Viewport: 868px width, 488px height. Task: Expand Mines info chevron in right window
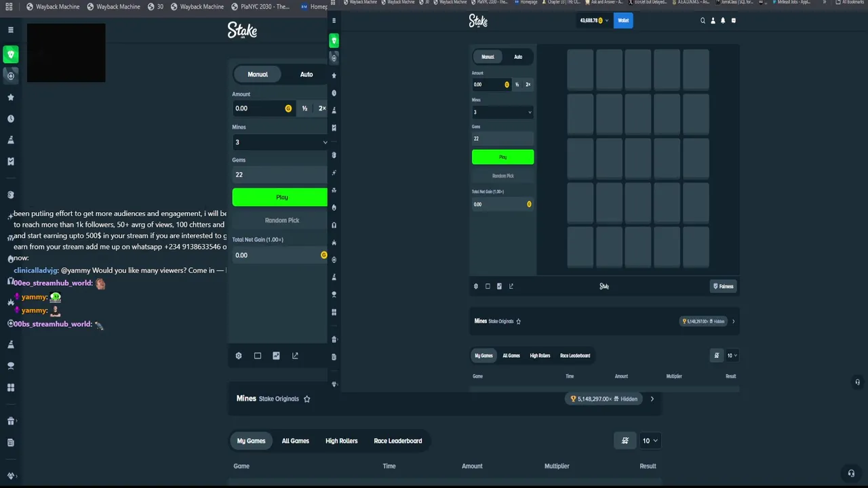point(733,321)
